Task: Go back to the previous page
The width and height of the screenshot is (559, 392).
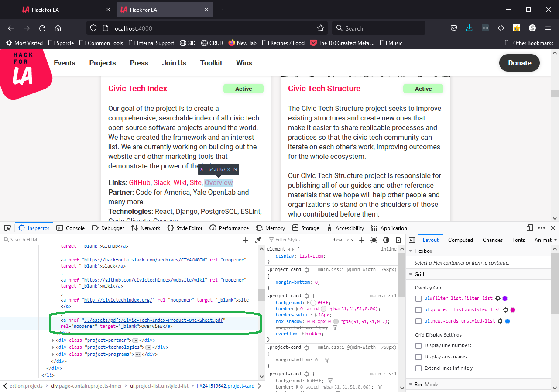Action: [11, 28]
